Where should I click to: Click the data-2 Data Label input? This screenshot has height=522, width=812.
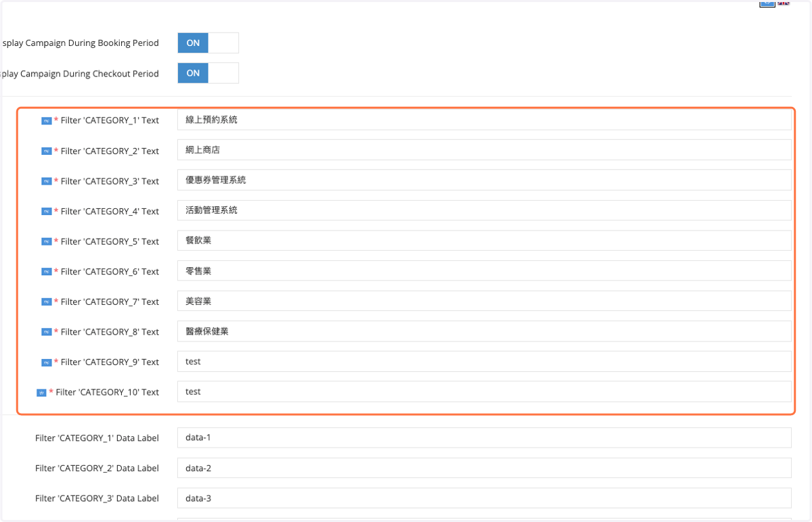point(484,468)
